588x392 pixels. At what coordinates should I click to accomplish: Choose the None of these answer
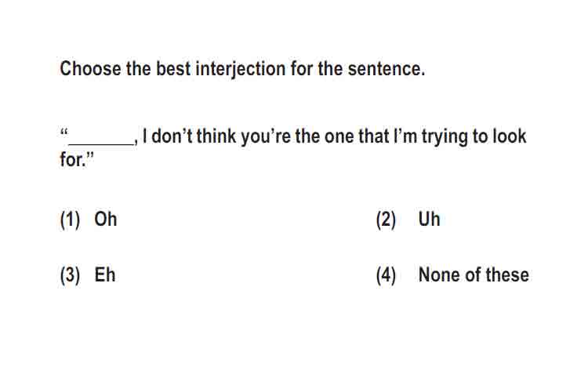tap(474, 275)
